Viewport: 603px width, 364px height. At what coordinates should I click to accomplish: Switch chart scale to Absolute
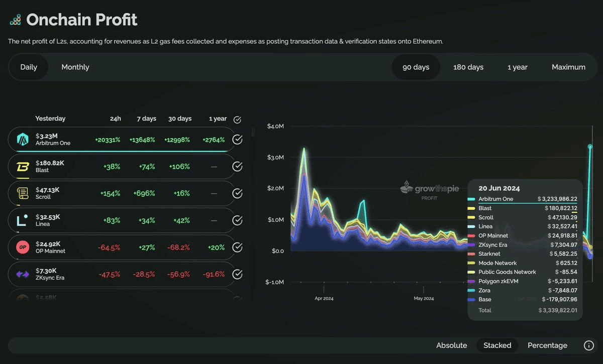point(451,345)
